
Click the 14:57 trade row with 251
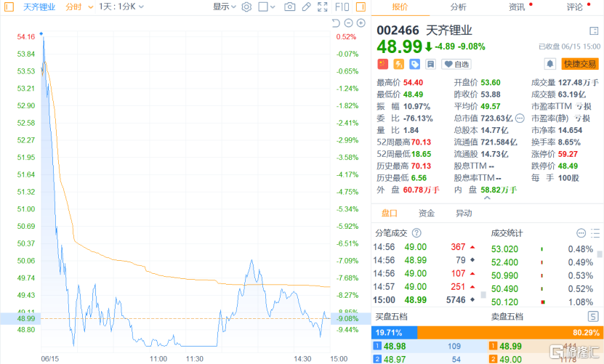click(424, 286)
